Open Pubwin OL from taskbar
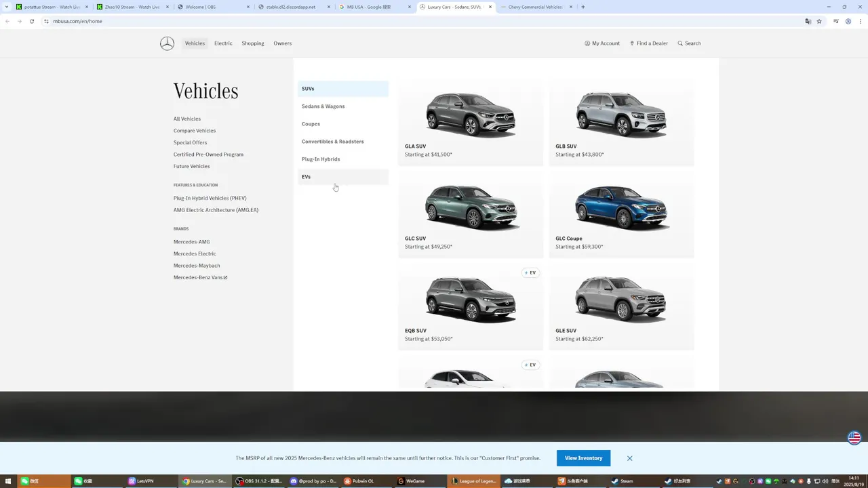868x488 pixels. (x=368, y=481)
